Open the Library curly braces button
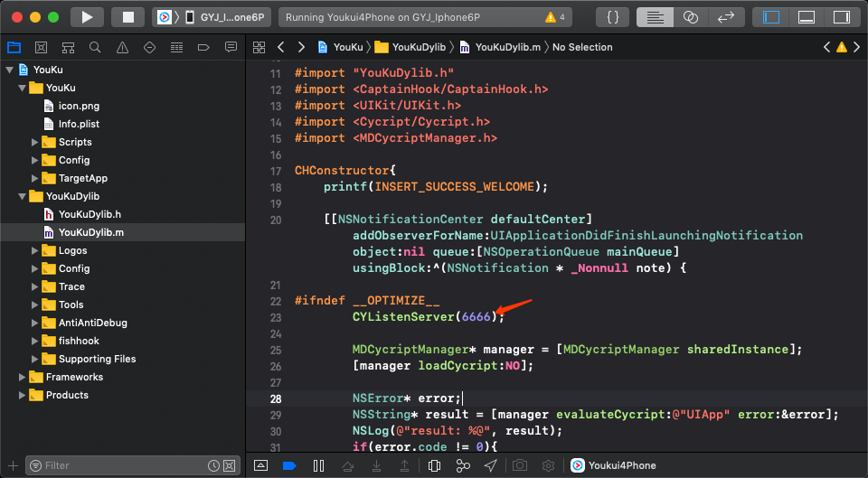868x478 pixels. click(613, 17)
